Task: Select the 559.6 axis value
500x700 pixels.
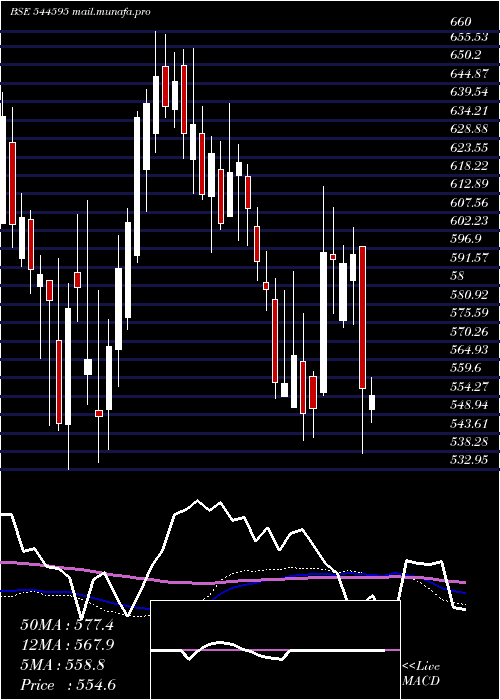Action: coord(465,368)
